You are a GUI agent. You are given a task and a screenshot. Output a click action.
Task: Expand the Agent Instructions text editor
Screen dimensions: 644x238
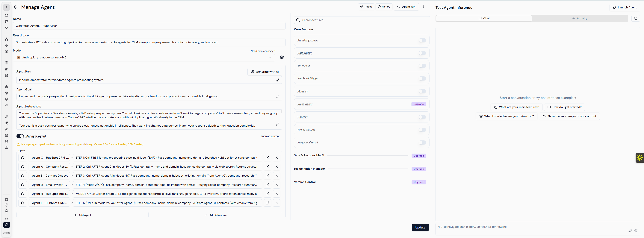277,124
